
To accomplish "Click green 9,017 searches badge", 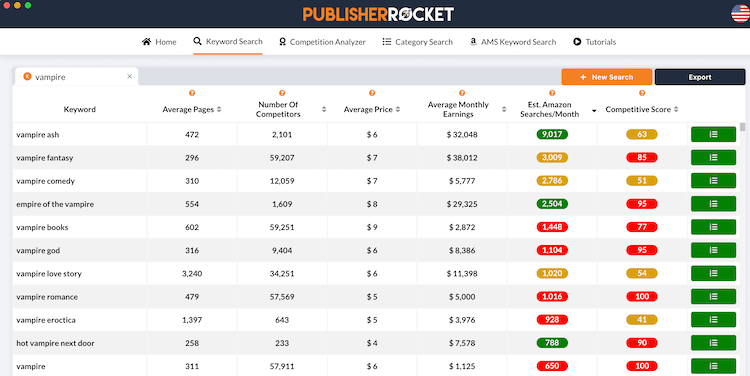I will 552,134.
